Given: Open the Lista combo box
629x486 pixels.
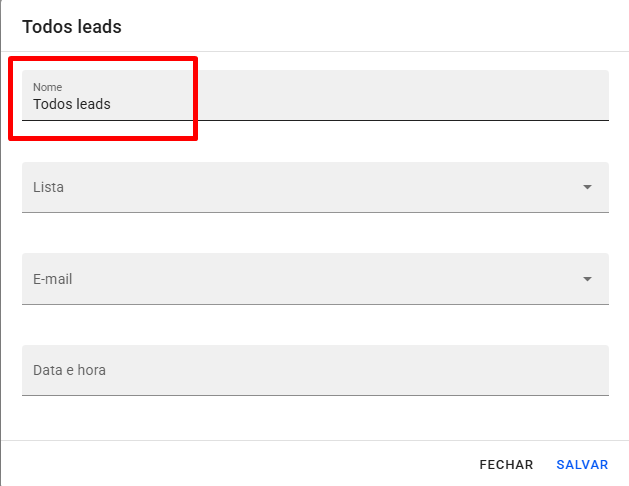Looking at the screenshot, I should tap(300, 187).
